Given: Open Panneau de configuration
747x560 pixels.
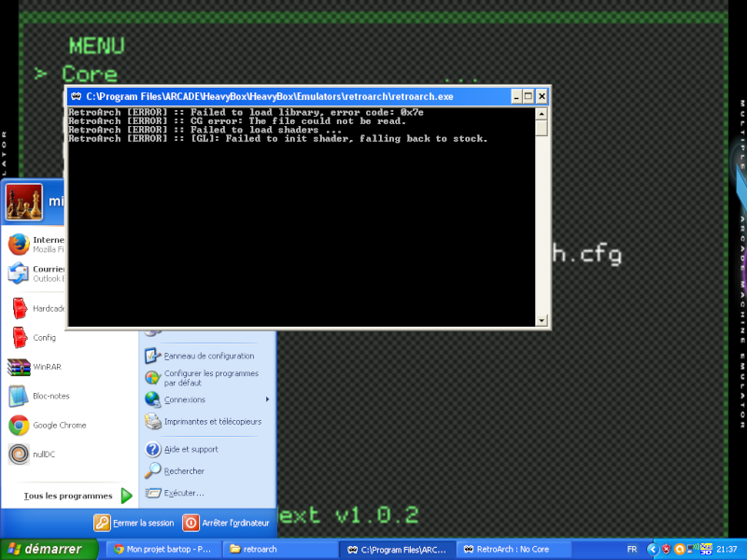Looking at the screenshot, I should coord(200,356).
